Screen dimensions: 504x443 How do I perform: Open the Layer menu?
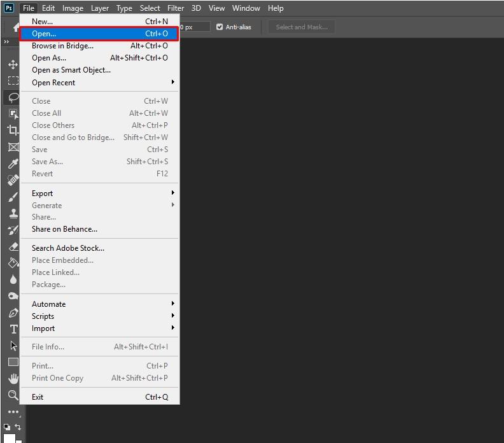pos(100,8)
